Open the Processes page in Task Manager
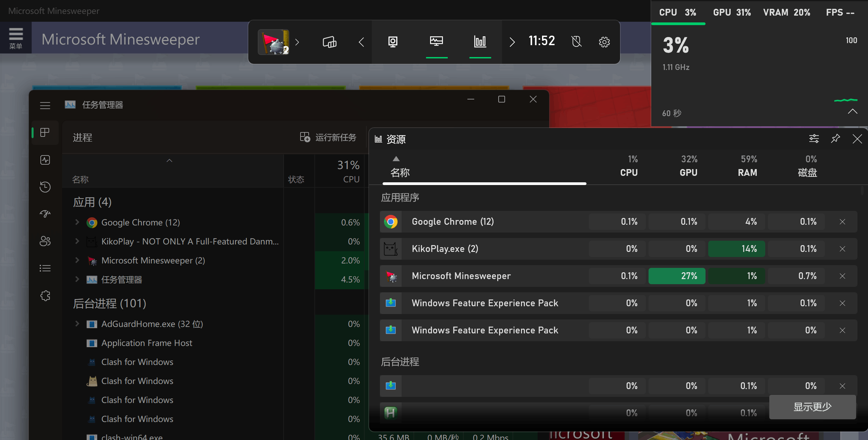Image resolution: width=868 pixels, height=440 pixels. 45,132
